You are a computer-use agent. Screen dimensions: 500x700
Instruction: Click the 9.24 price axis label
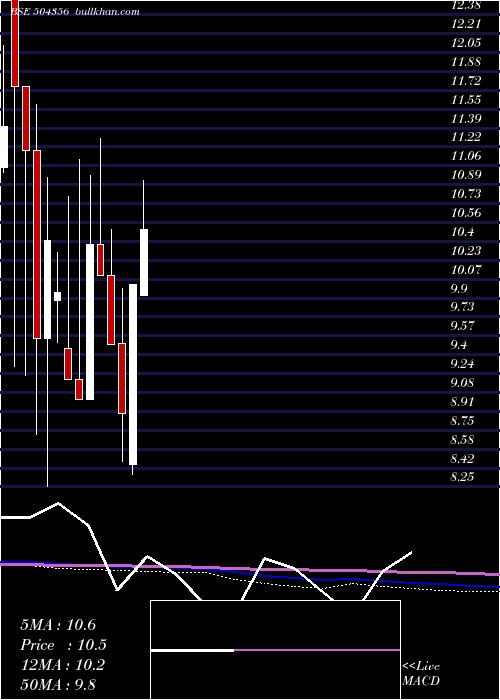click(462, 364)
